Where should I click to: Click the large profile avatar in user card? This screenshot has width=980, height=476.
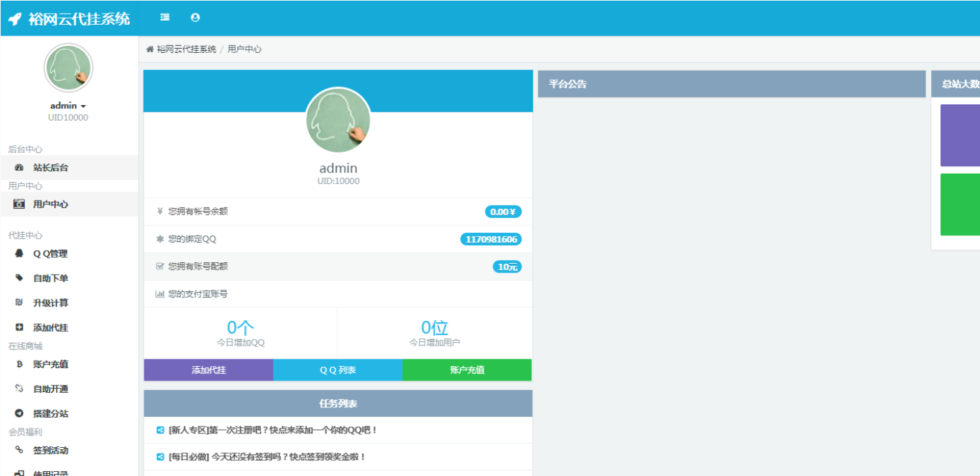click(x=338, y=121)
